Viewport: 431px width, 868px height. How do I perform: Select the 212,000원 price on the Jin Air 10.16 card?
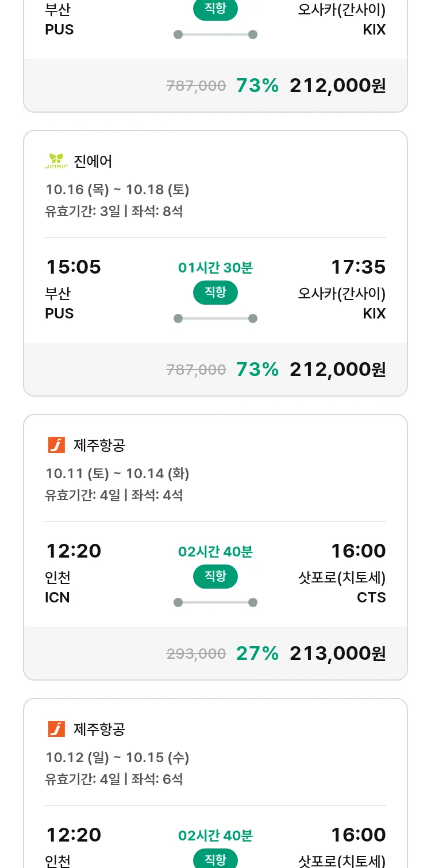337,369
